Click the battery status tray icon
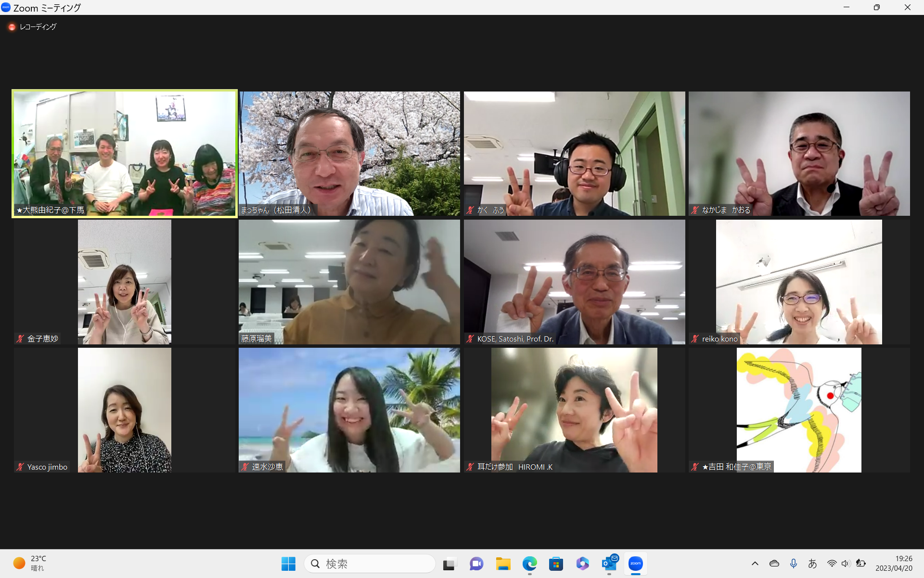This screenshot has height=578, width=924. [x=861, y=564]
